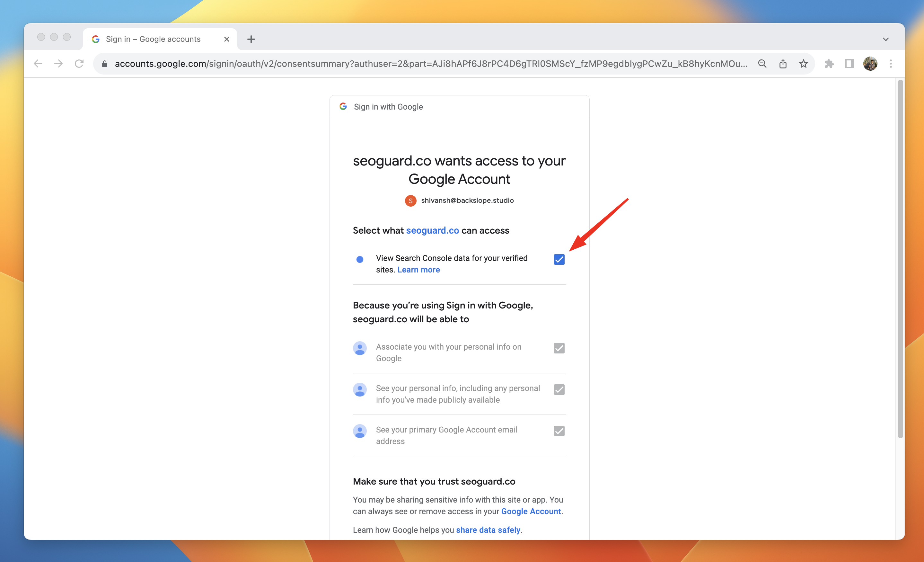This screenshot has width=924, height=562.
Task: Open Chrome three-dot menu
Action: (x=891, y=64)
